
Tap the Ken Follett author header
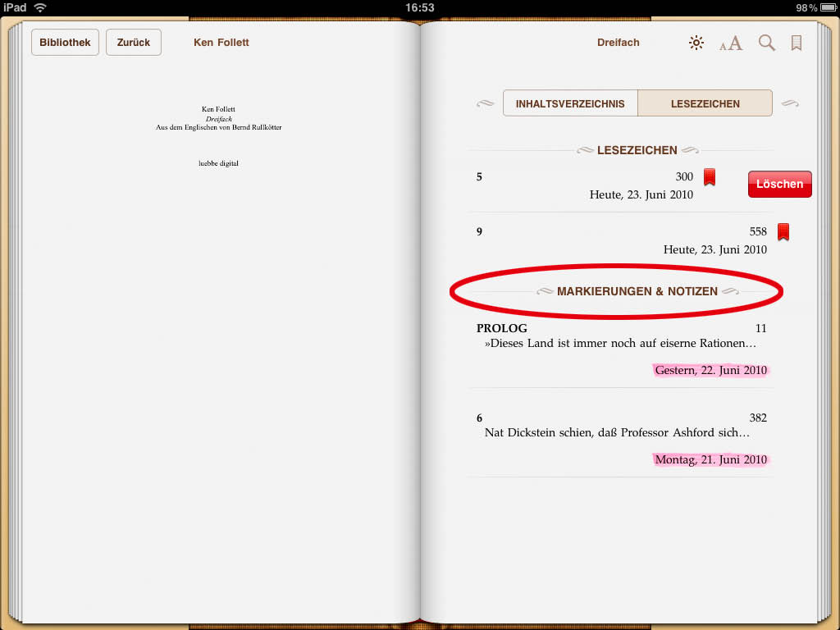221,43
